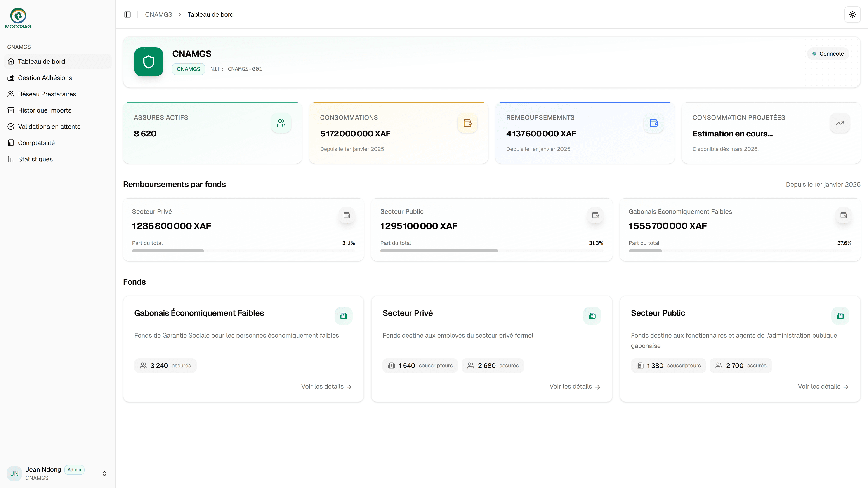Open the Comptabilité section
Screen dimensions: 868x488
(58, 143)
